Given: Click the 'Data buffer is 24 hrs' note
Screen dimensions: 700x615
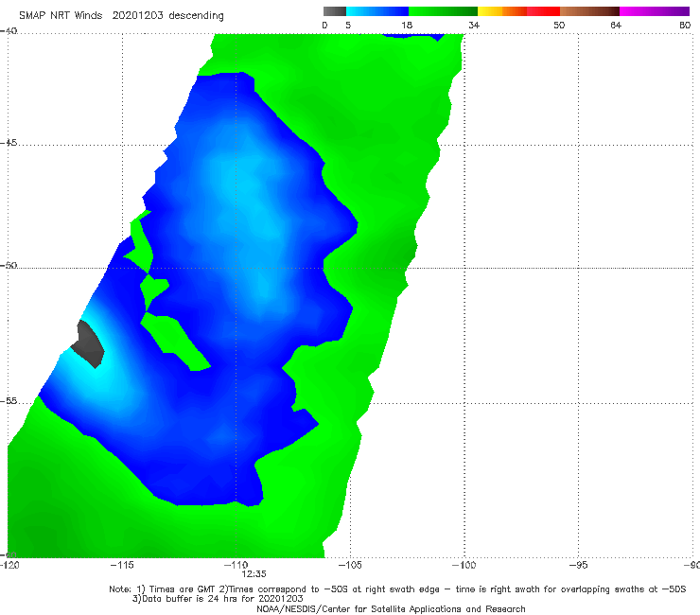Looking at the screenshot, I should click(x=218, y=599).
